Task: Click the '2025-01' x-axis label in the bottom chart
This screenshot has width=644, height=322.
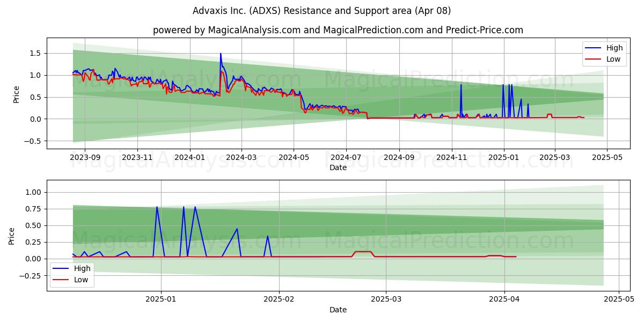Action: [161, 299]
